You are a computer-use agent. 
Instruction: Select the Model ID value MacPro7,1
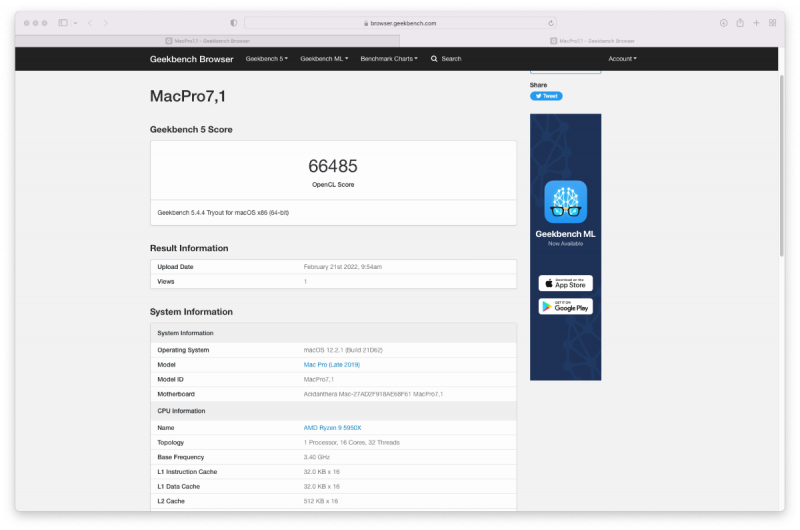(318, 380)
